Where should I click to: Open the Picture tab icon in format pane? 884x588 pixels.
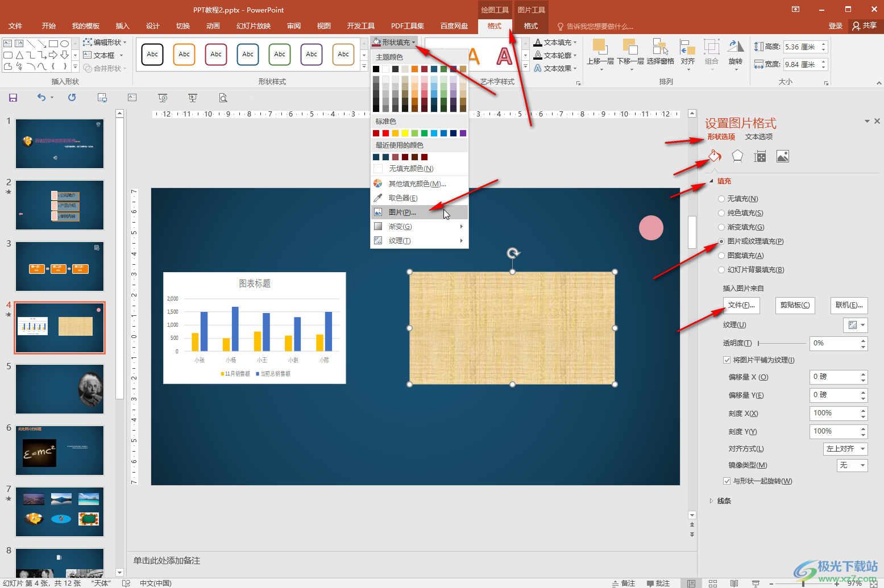click(x=783, y=156)
